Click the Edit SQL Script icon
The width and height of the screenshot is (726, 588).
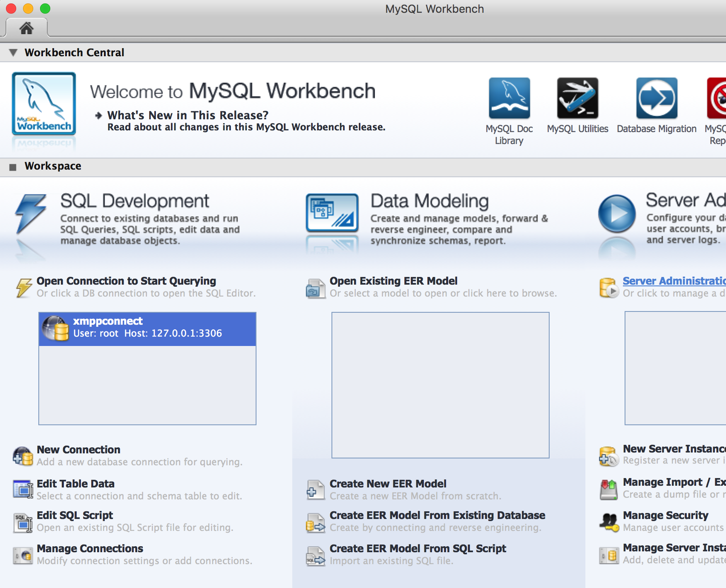23,523
